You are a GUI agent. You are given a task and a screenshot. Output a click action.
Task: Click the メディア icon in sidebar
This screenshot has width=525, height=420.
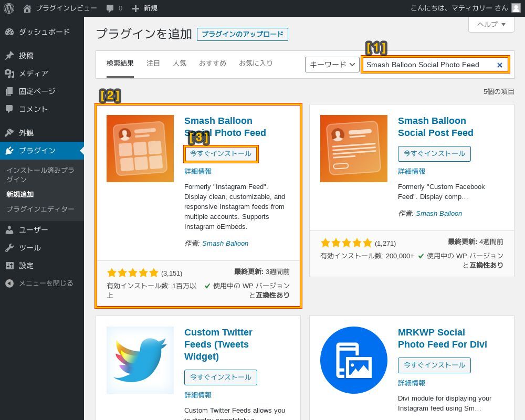pyautogui.click(x=9, y=73)
